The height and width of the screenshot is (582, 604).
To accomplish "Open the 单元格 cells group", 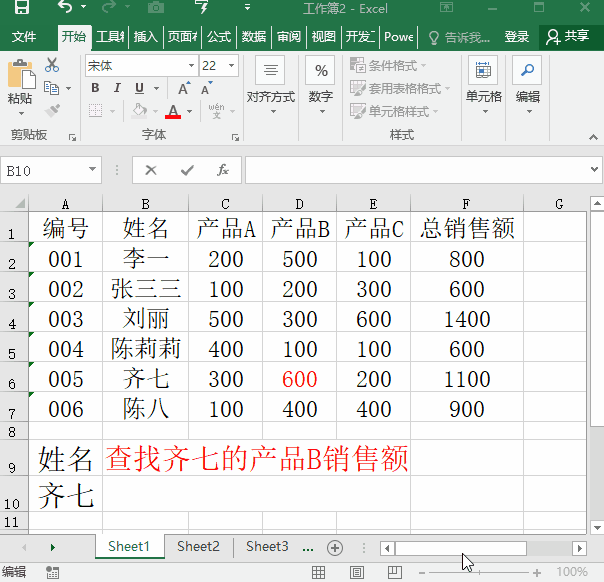I will pos(484,86).
